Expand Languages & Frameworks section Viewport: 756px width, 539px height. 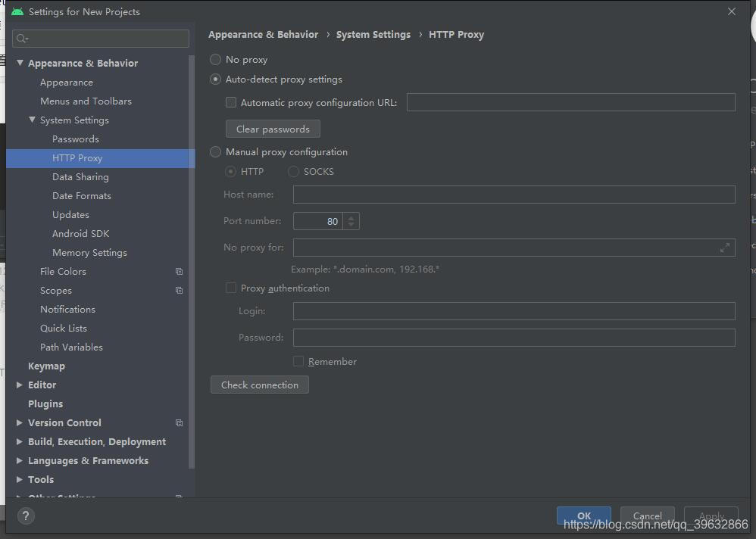pos(19,460)
